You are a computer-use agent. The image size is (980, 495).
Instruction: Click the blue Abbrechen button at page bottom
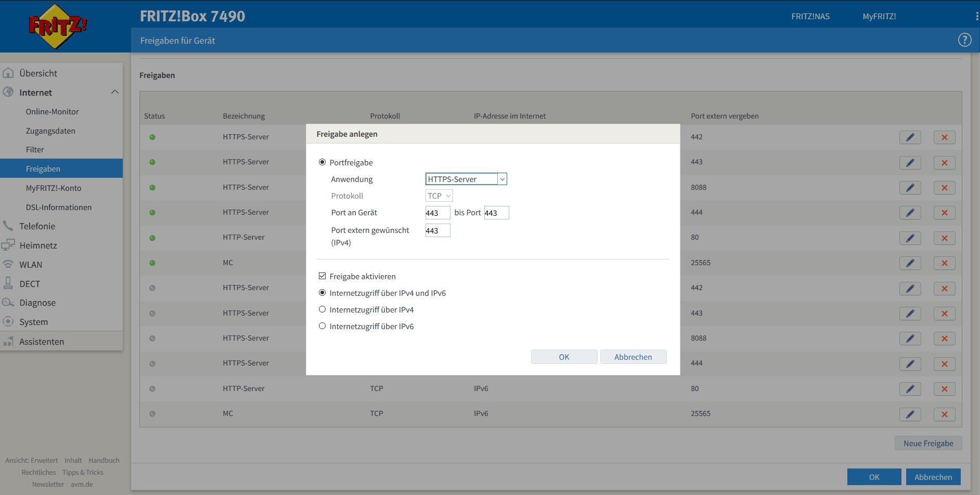pyautogui.click(x=933, y=477)
